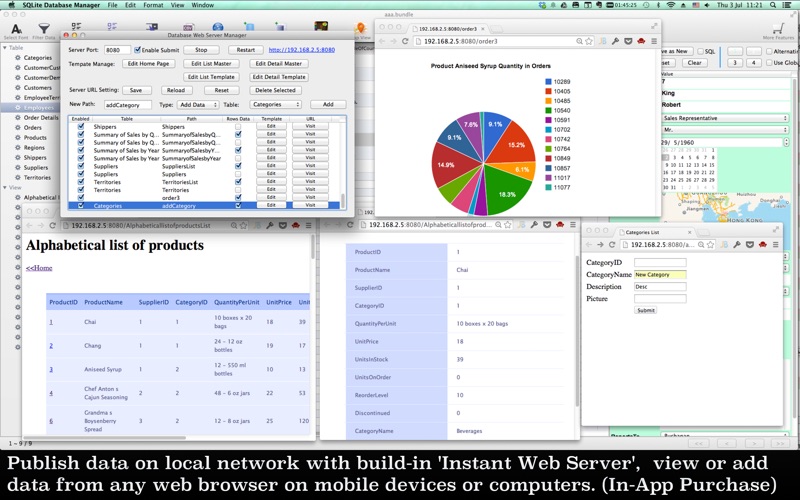This screenshot has height=500, width=800.
Task: Click blue 10289 legend swatch
Action: [x=548, y=82]
